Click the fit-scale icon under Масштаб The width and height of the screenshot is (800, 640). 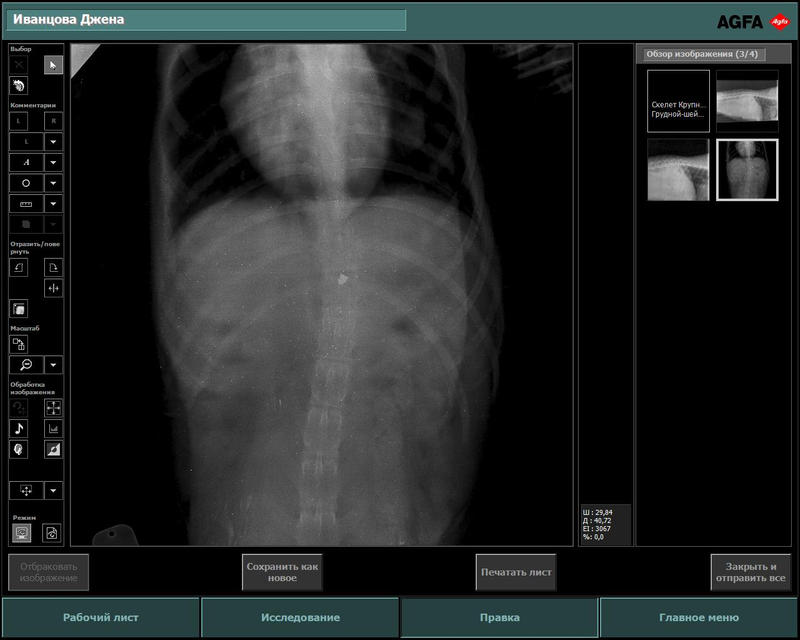(x=19, y=344)
